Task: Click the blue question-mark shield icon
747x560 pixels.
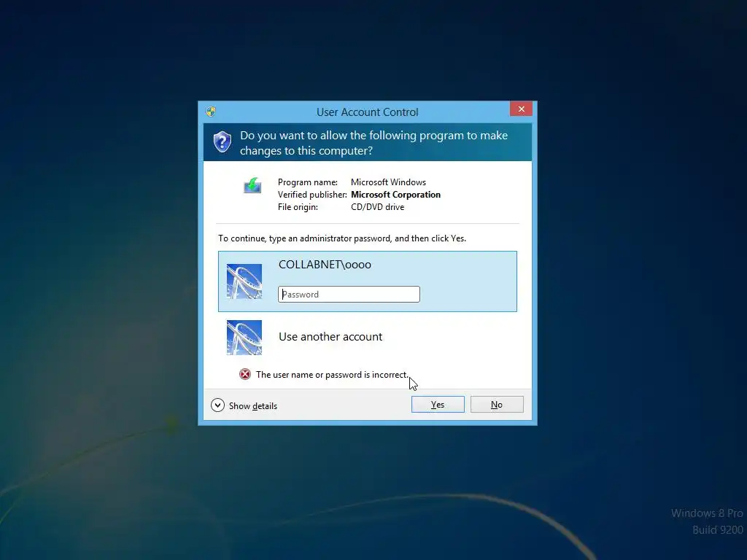Action: click(222, 142)
